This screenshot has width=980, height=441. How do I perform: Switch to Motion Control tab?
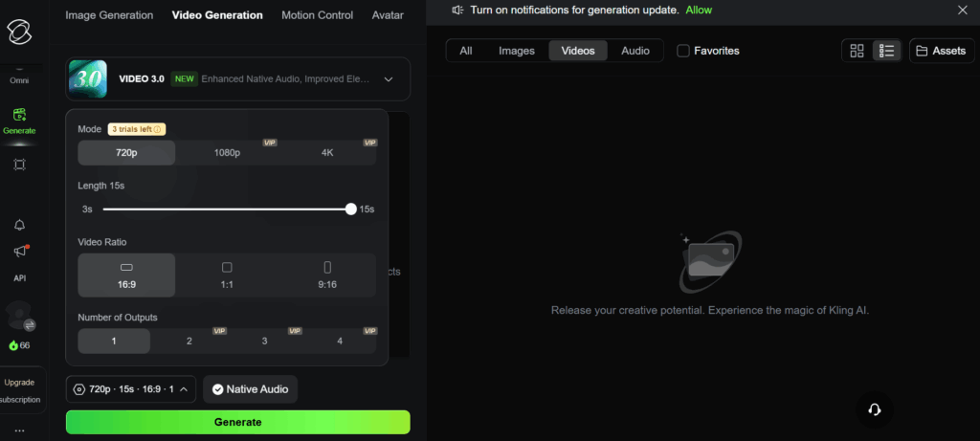[x=317, y=15]
